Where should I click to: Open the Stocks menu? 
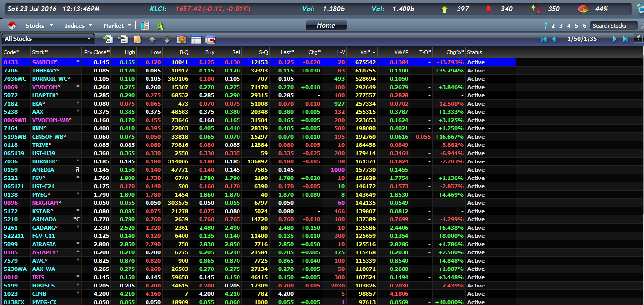pos(35,25)
